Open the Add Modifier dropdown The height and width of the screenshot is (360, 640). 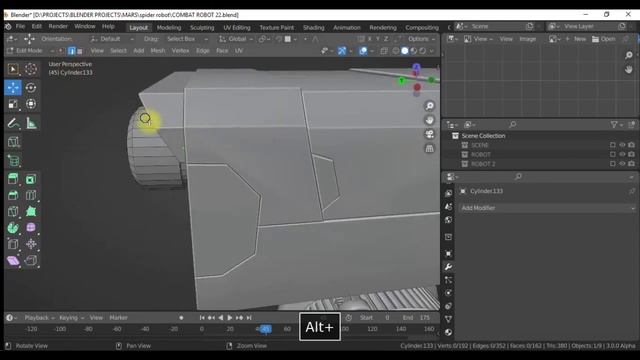pyautogui.click(x=547, y=208)
